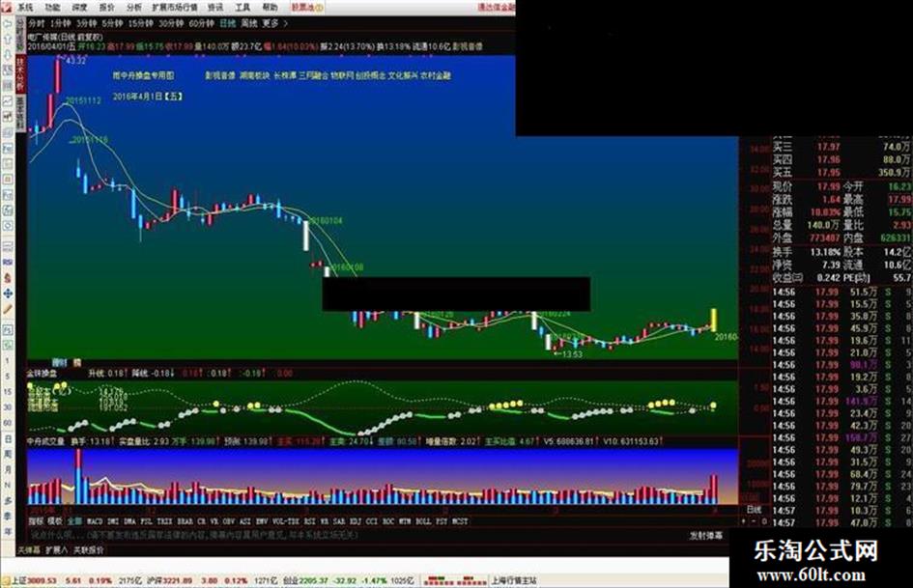Open the 基本资料 vertical tab

pos(20,113)
